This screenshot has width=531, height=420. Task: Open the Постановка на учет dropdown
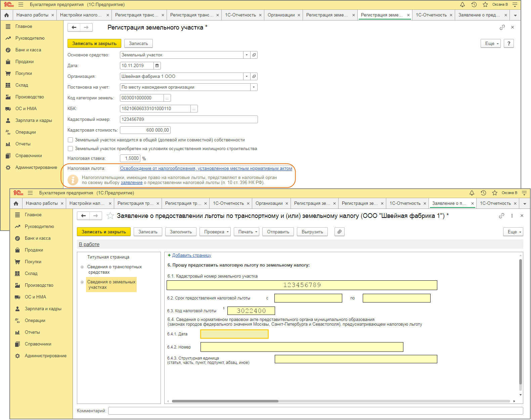pyautogui.click(x=254, y=87)
